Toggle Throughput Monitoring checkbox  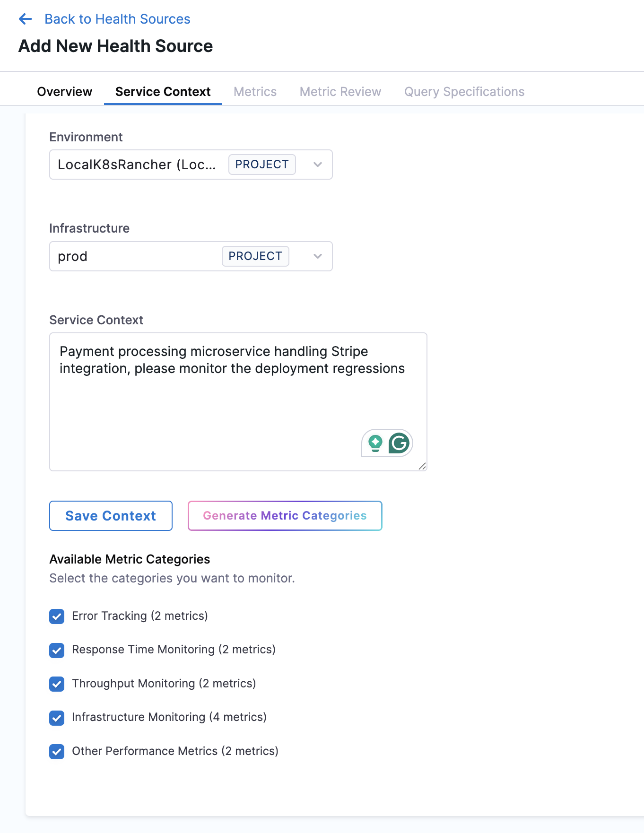click(x=57, y=684)
